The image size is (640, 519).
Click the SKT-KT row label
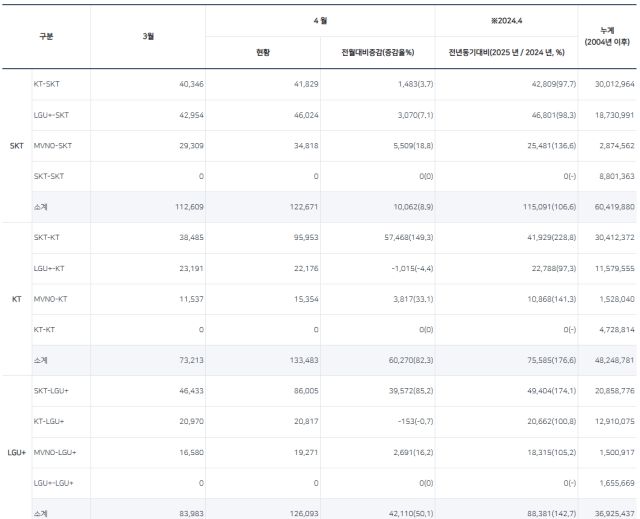click(47, 238)
